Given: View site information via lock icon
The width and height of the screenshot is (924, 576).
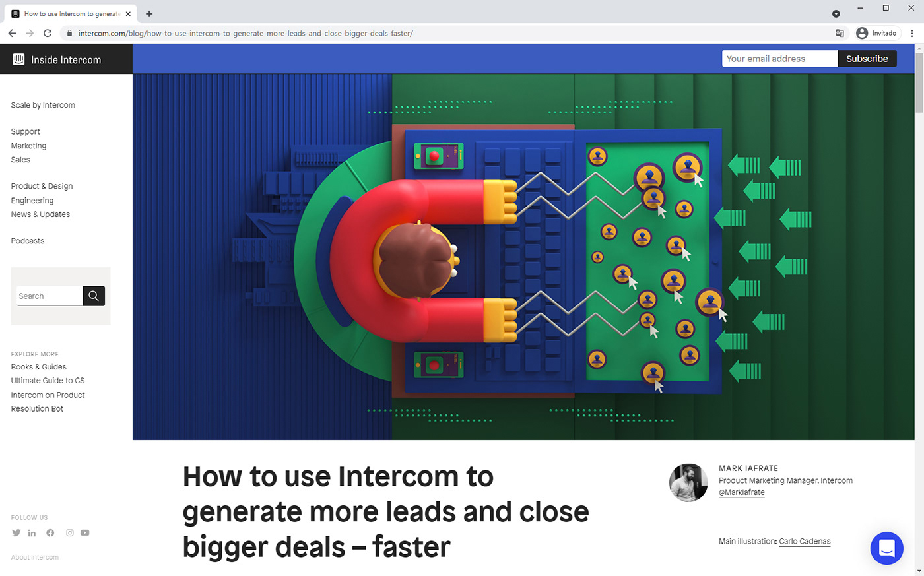Looking at the screenshot, I should (69, 33).
